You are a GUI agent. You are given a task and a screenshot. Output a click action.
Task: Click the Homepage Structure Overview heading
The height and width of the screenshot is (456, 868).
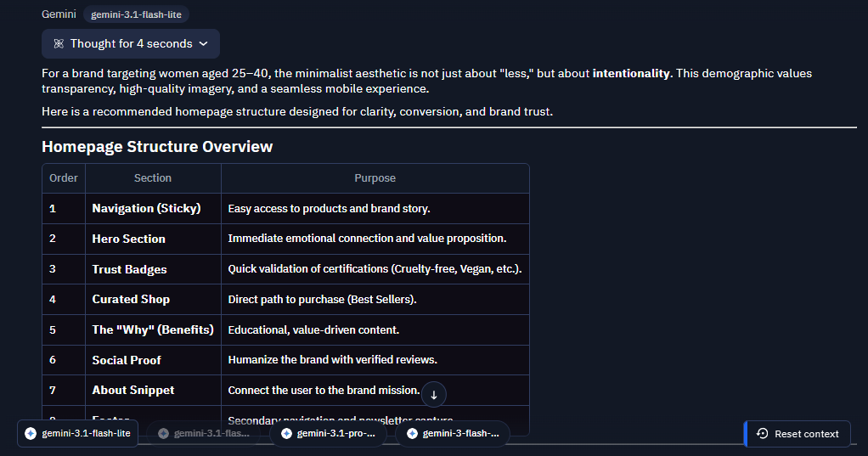coord(157,147)
